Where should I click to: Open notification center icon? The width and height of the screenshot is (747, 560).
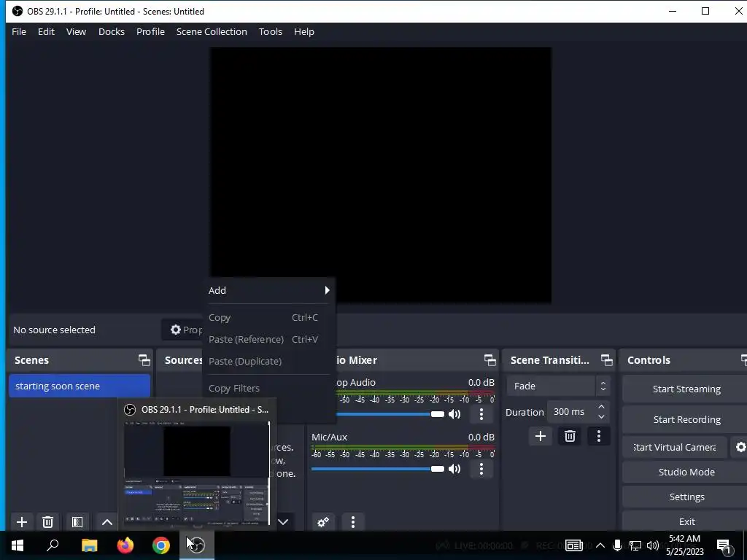724,545
